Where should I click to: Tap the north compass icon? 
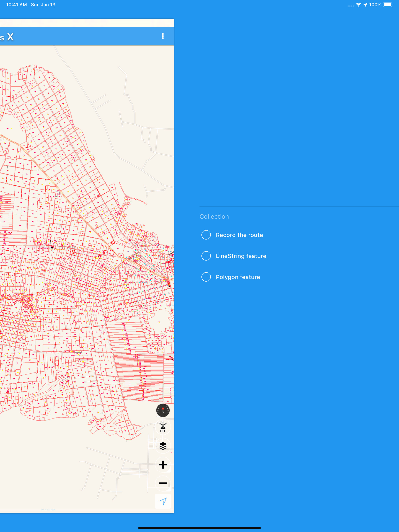[x=163, y=410]
